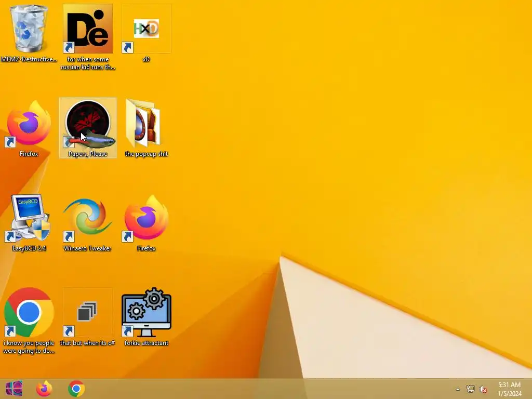532x399 pixels.
Task: Select 'that but when its c#' shortcut
Action: tap(88, 312)
